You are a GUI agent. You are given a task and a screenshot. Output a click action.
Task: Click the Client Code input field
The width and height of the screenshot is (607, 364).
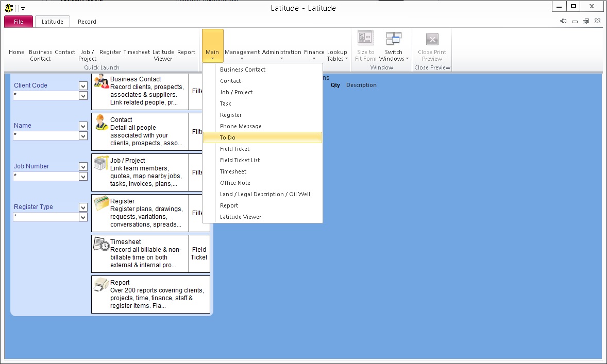pyautogui.click(x=45, y=96)
